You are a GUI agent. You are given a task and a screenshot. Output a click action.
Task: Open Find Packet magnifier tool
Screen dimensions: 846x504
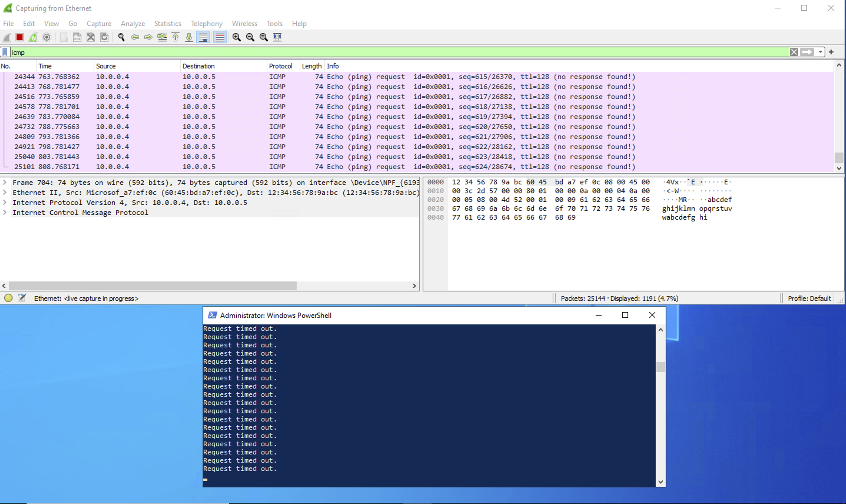[121, 37]
